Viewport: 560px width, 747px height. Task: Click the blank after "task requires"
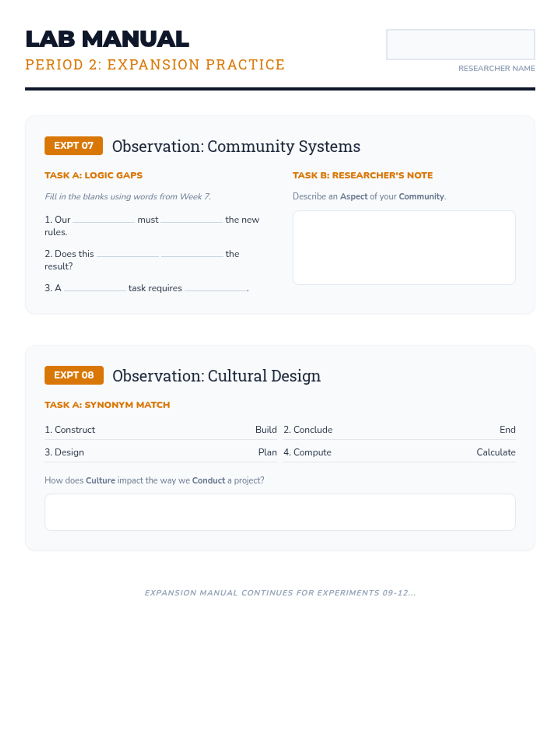click(x=216, y=288)
